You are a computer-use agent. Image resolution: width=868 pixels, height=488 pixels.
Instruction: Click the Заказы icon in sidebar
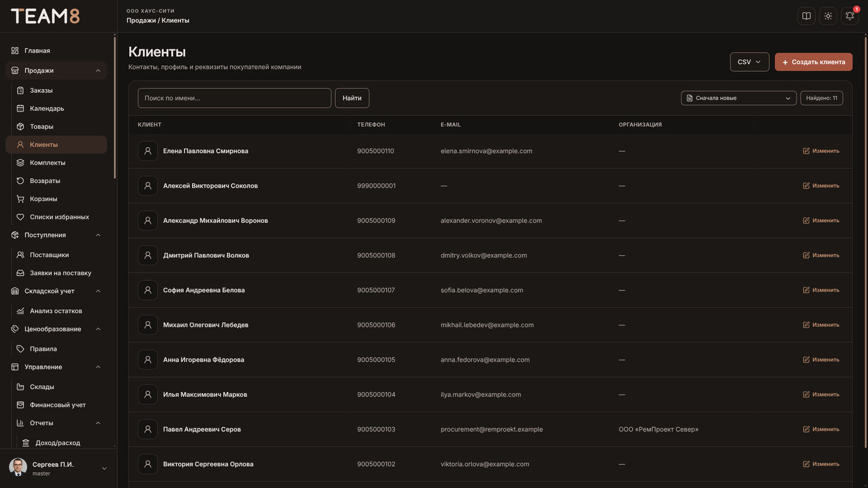pyautogui.click(x=20, y=90)
